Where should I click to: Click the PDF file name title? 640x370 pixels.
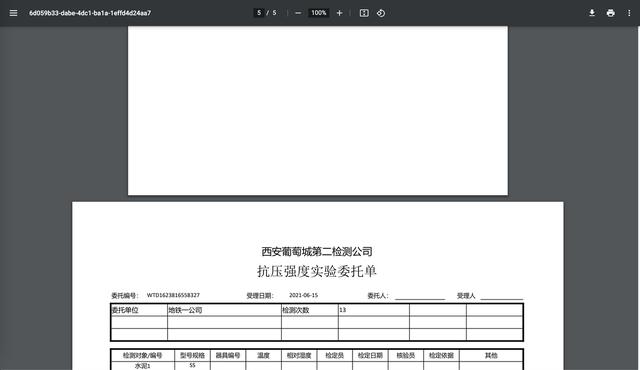[90, 13]
